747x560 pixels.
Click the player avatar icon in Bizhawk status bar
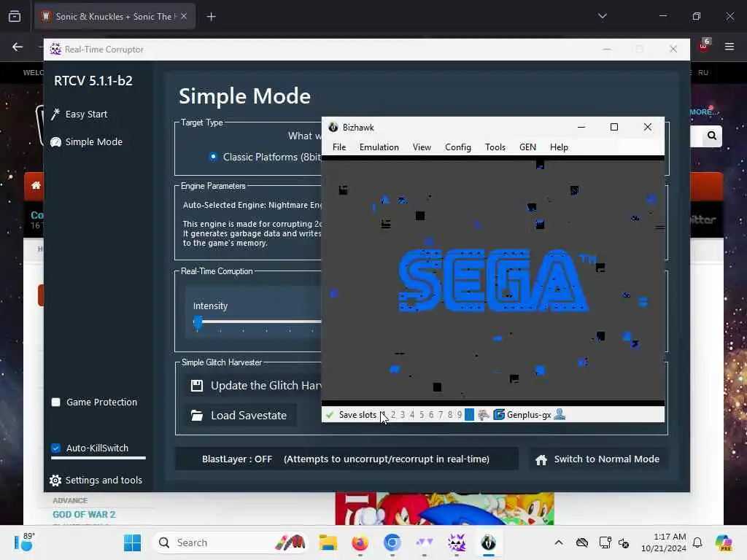tap(560, 415)
